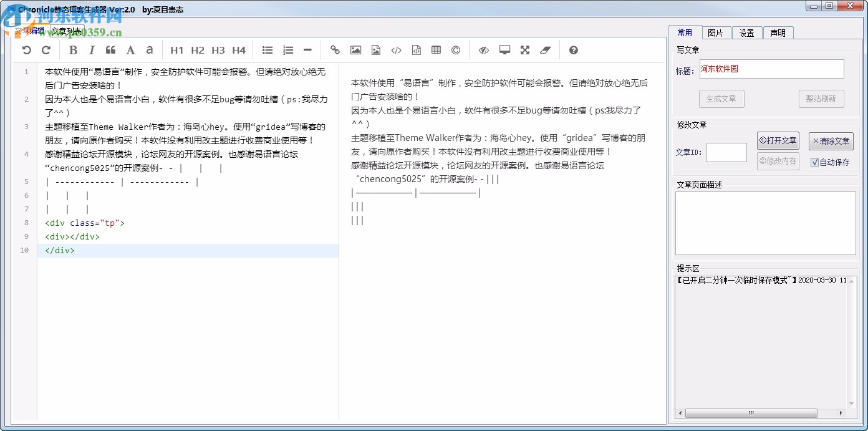
Task: Click the 提示区 scroll right arrow
Action: [841, 413]
